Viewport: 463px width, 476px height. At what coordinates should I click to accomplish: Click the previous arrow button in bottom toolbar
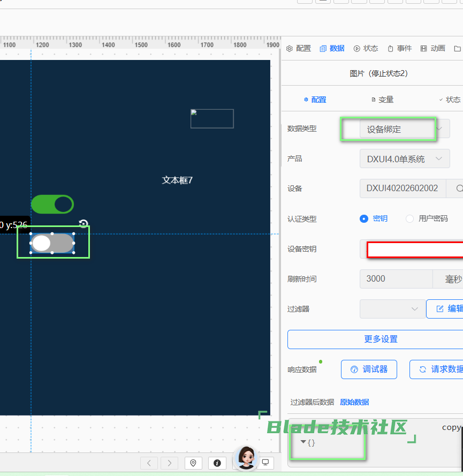pyautogui.click(x=149, y=463)
